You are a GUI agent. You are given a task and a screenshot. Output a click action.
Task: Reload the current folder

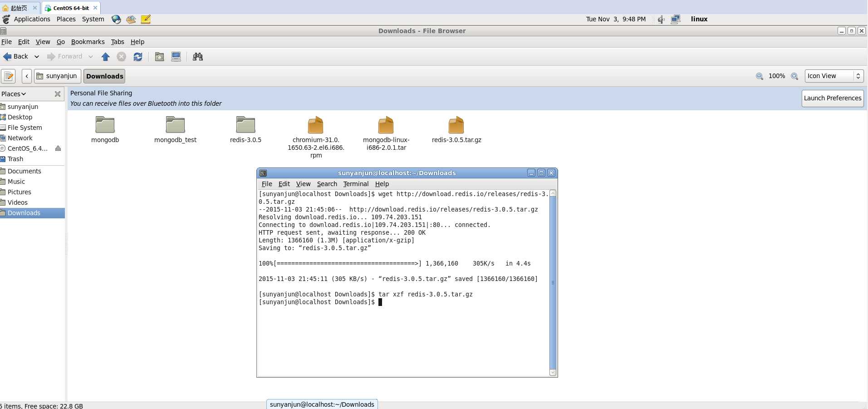138,57
